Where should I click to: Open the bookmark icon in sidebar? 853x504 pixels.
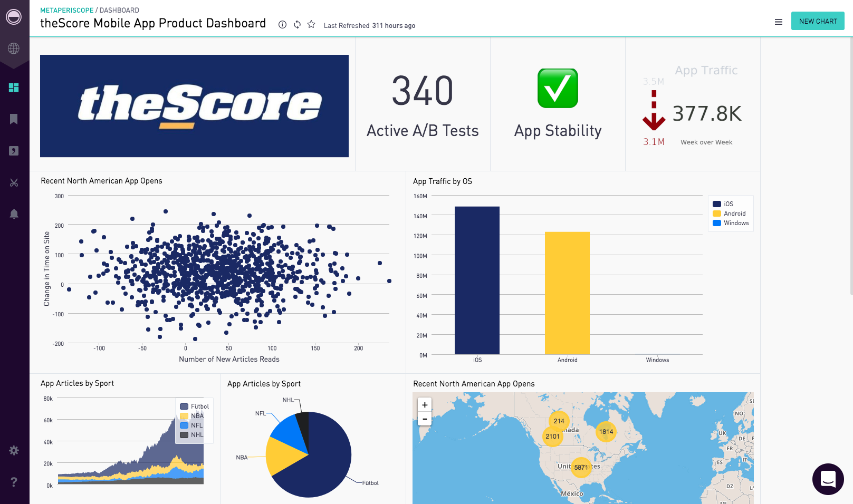14,119
